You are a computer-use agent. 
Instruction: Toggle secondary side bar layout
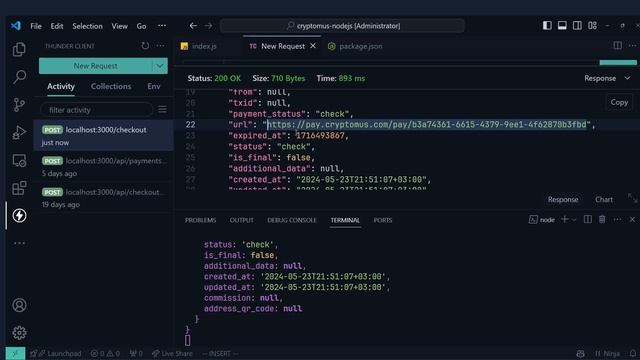577,26
